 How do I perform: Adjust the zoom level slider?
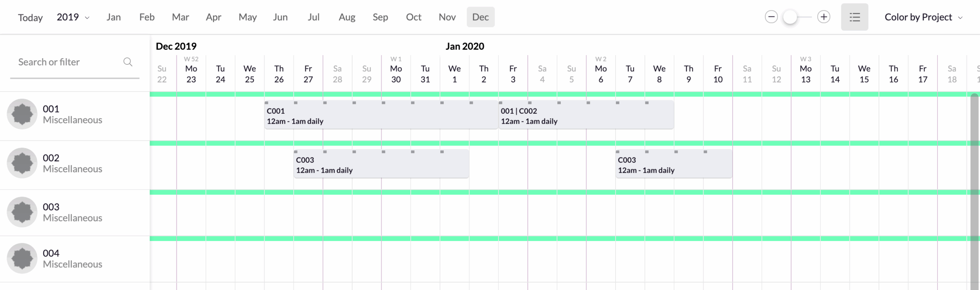pos(790,17)
